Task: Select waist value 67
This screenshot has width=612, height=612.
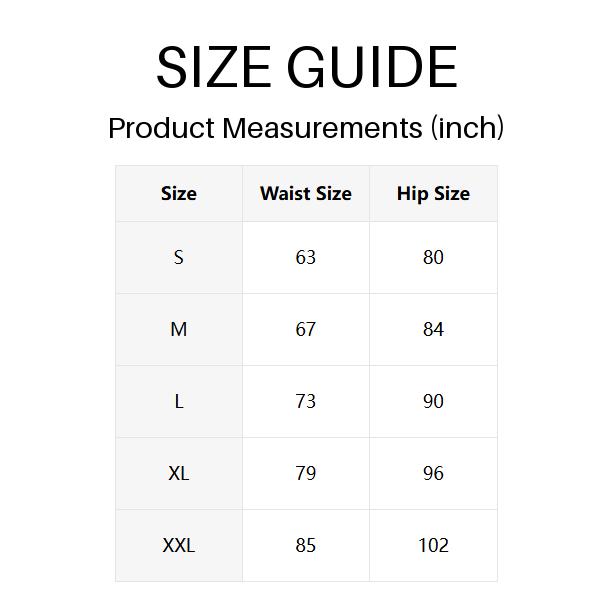Action: [x=306, y=330]
